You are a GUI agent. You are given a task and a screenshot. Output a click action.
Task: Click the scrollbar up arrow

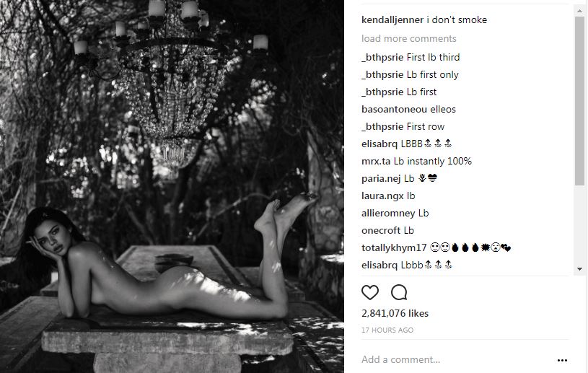coord(580,12)
